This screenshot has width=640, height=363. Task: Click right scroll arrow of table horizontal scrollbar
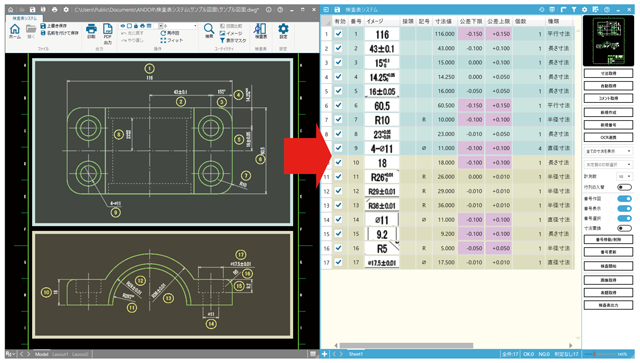coord(571,345)
